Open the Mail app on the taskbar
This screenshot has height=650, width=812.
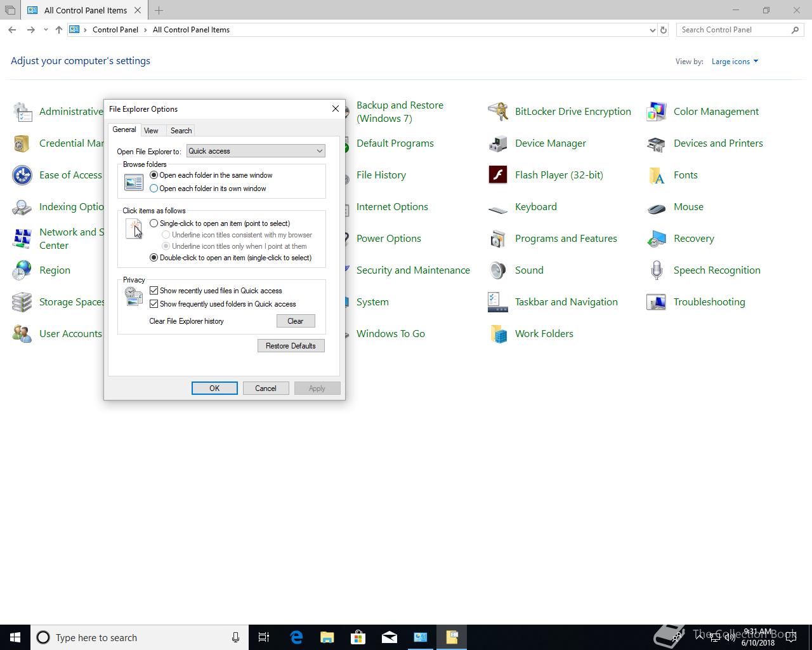(x=390, y=637)
